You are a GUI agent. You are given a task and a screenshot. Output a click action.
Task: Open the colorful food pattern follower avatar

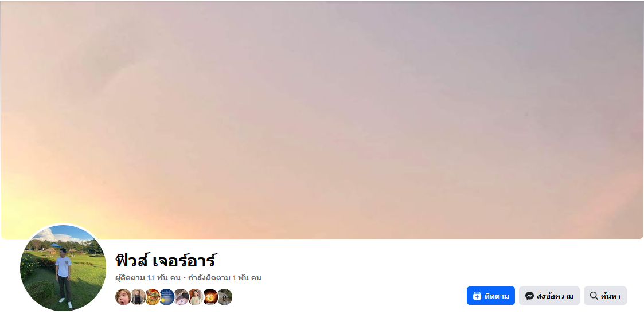[x=153, y=297]
